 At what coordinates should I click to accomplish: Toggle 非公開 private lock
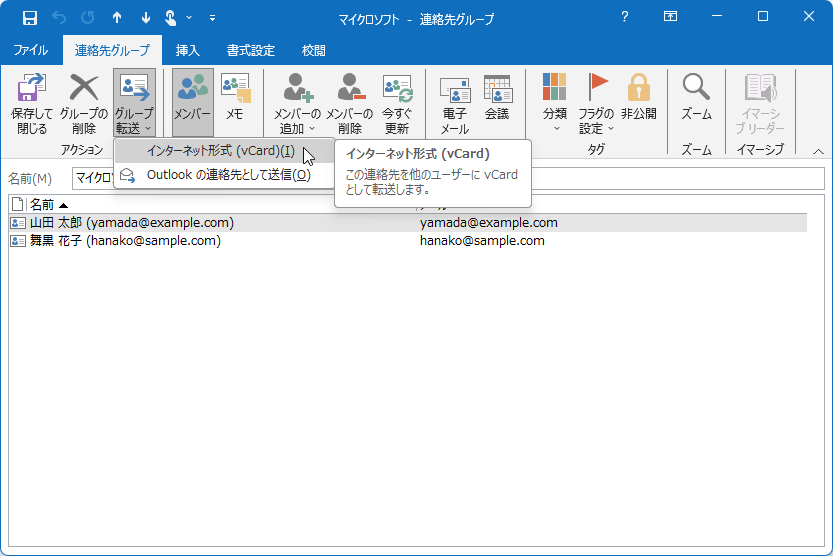(x=639, y=98)
